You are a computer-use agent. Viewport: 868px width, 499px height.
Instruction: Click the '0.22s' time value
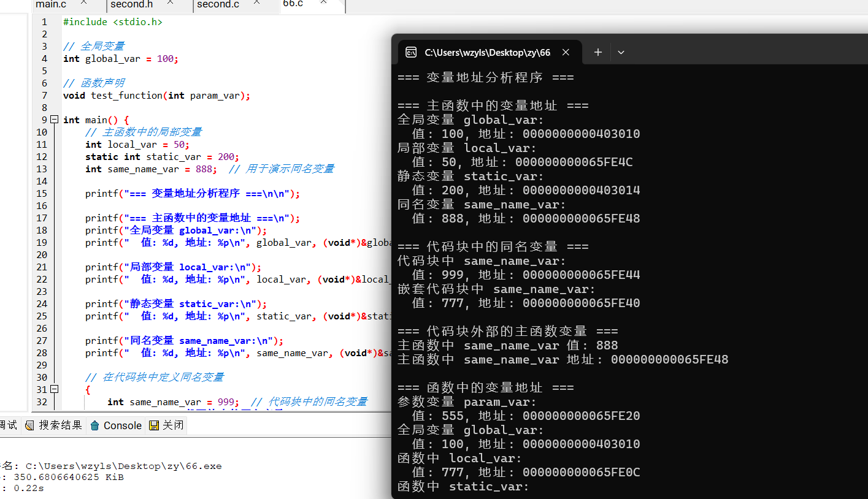coord(29,488)
